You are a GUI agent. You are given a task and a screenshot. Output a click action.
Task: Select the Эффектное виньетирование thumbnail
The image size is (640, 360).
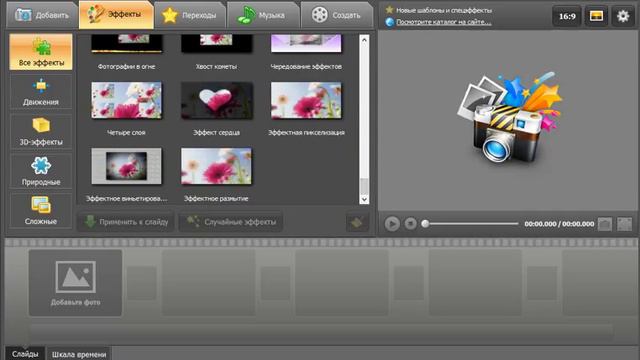(127, 166)
